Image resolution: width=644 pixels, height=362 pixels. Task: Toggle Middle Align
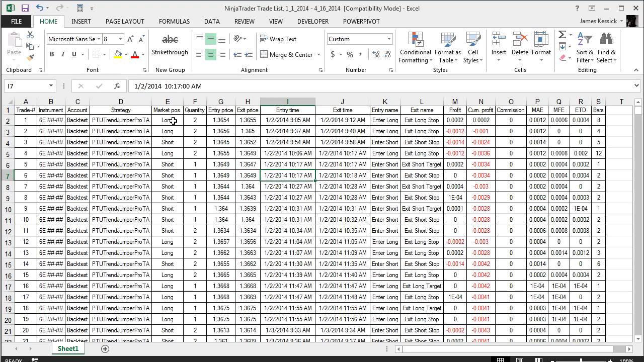point(211,39)
